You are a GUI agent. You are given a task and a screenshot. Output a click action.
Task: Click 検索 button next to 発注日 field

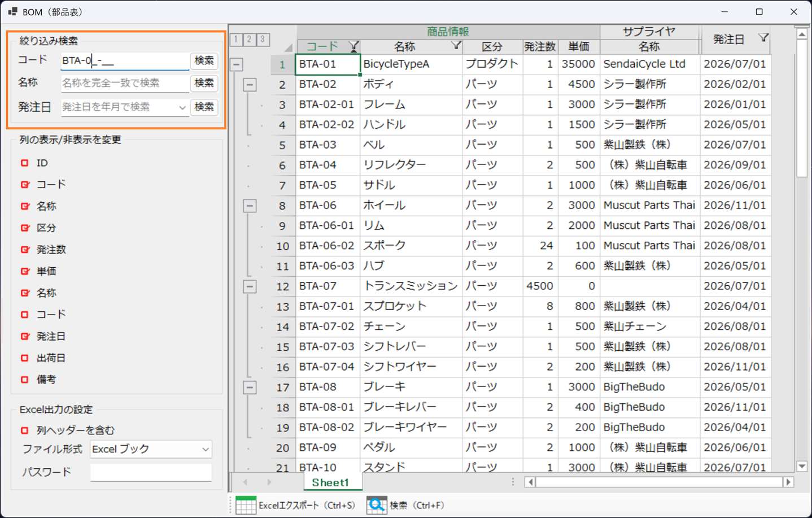pos(204,107)
